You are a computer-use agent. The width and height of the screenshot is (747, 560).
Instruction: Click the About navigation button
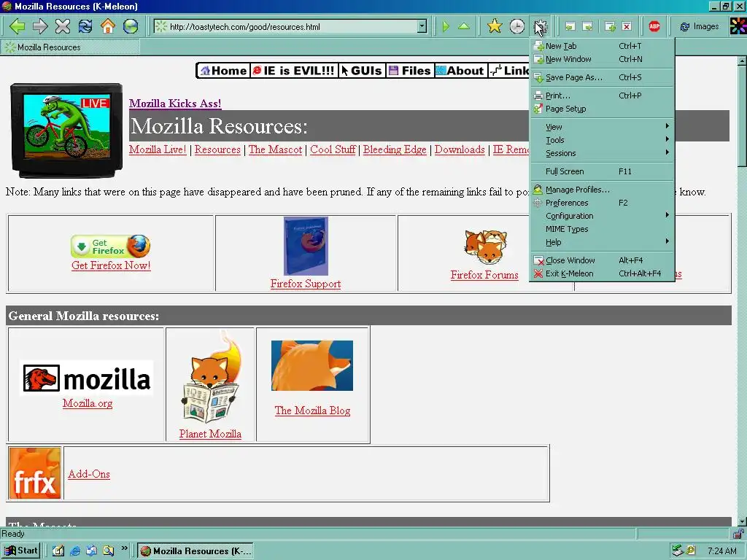point(460,71)
